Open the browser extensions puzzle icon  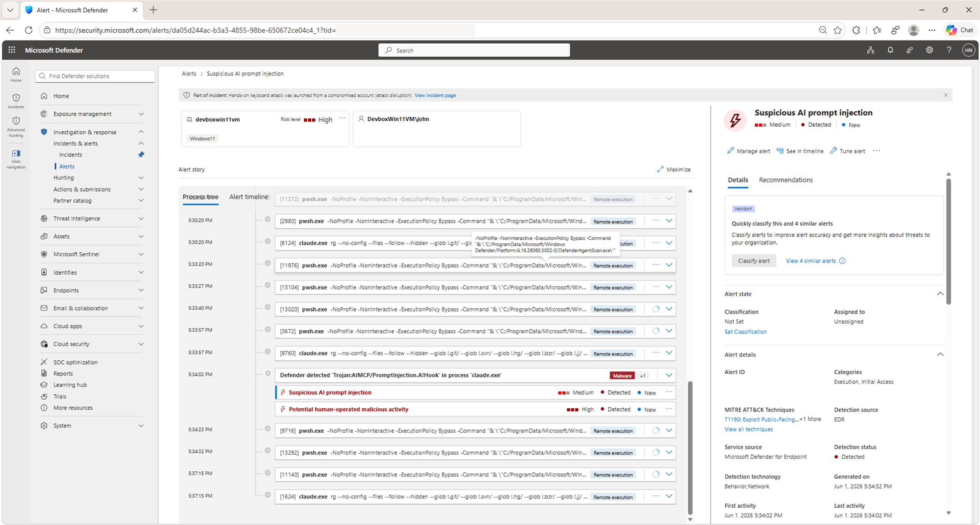coord(856,30)
